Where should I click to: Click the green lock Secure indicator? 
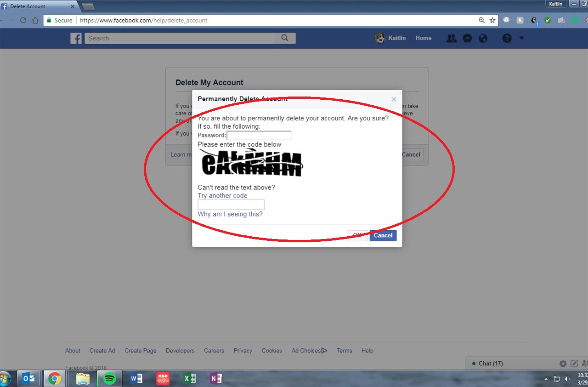(x=60, y=20)
